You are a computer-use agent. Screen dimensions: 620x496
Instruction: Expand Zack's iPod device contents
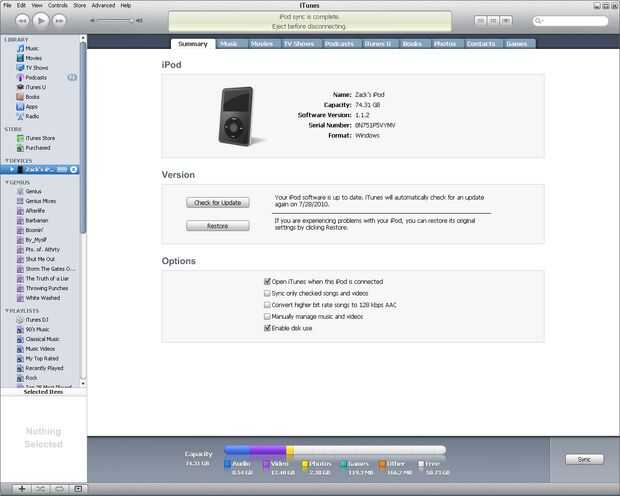[x=12, y=170]
